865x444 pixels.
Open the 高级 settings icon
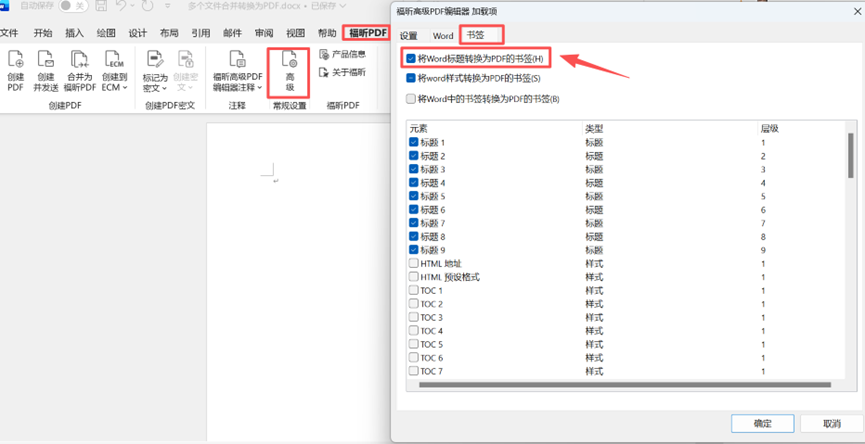pyautogui.click(x=290, y=70)
